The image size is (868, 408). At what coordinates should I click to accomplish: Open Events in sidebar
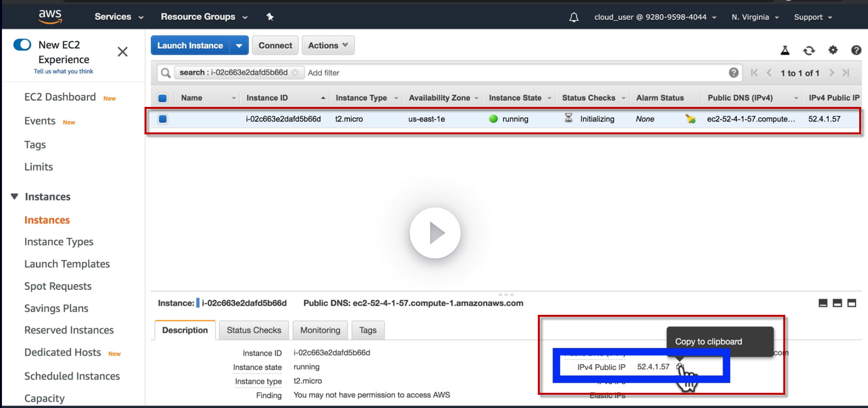click(40, 121)
